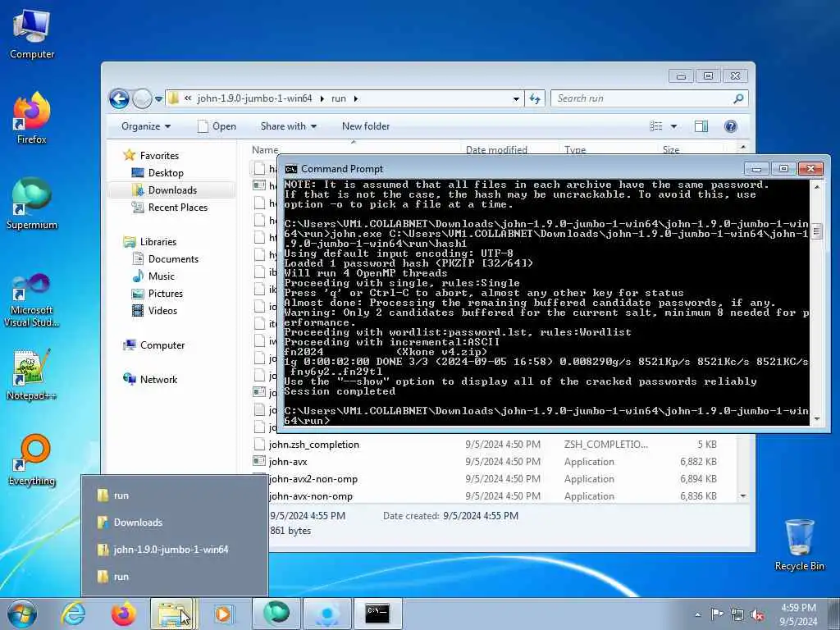
Task: Switch to Command Prompt taskbar button
Action: (x=377, y=614)
